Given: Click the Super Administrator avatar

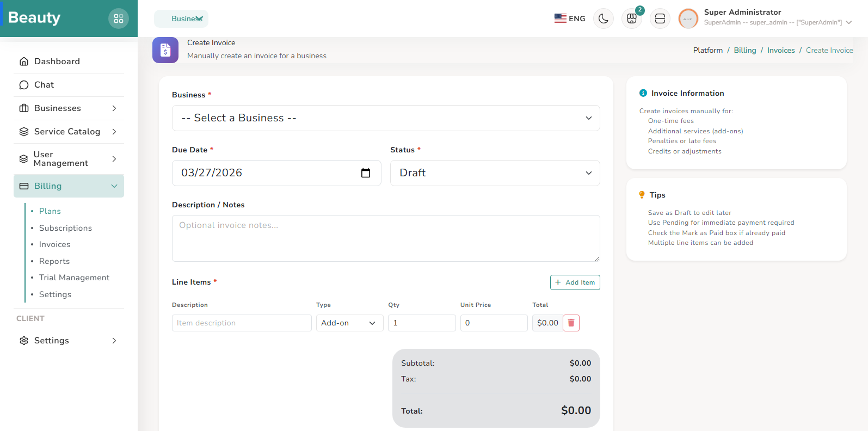Looking at the screenshot, I should (x=688, y=19).
